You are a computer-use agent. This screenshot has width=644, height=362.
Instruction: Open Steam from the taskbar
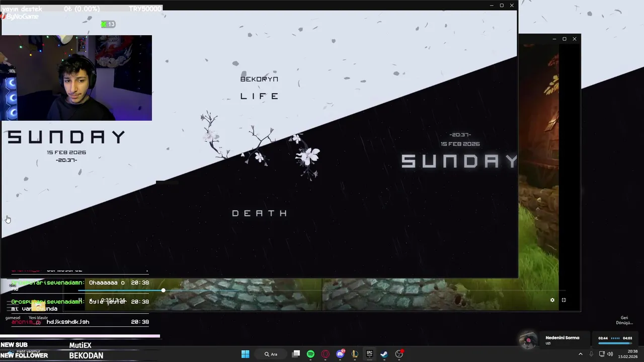(x=384, y=354)
